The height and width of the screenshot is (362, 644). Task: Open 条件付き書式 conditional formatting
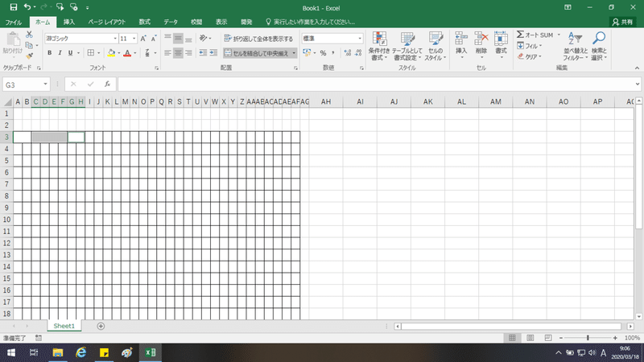point(378,46)
